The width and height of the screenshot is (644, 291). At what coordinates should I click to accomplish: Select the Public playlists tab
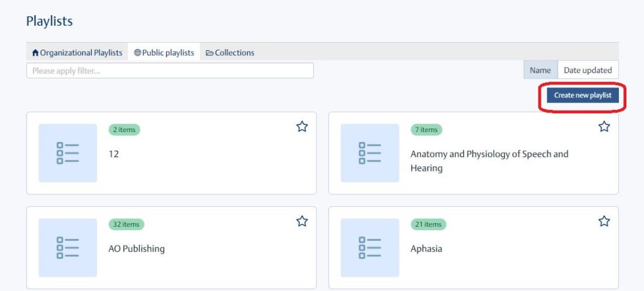pyautogui.click(x=164, y=53)
